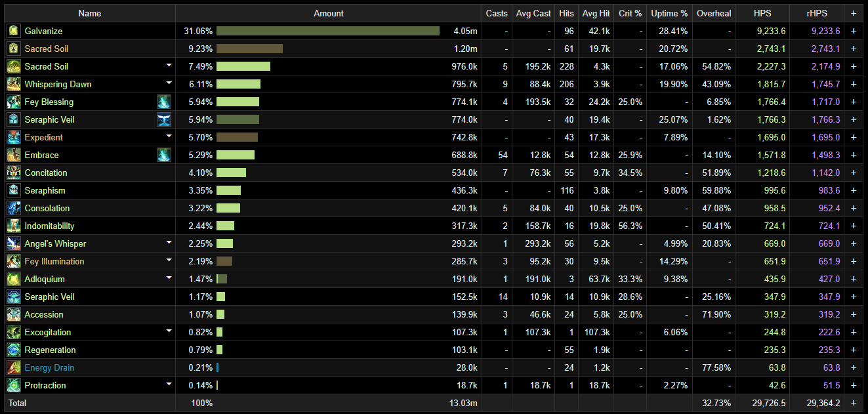Click the Indomitability ability icon

tap(14, 226)
